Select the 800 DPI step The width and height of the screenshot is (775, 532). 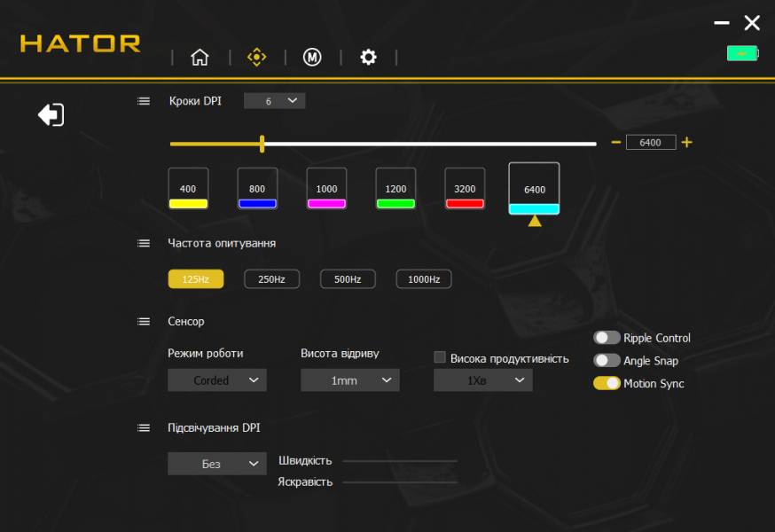257,188
